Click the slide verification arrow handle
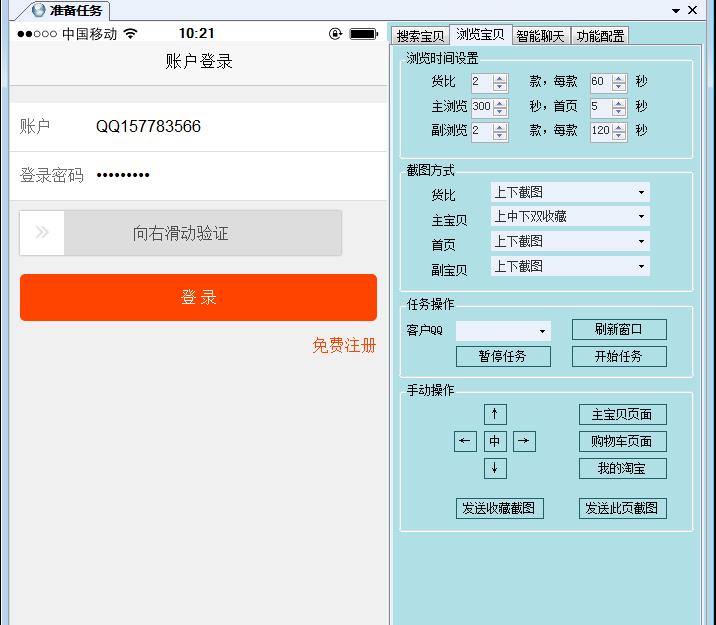Viewport: 716px width, 625px height. click(x=42, y=233)
